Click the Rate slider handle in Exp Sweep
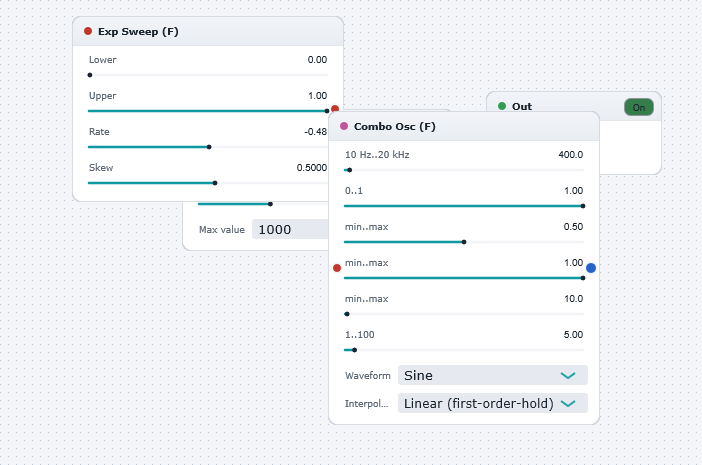This screenshot has width=702, height=465. tap(209, 147)
